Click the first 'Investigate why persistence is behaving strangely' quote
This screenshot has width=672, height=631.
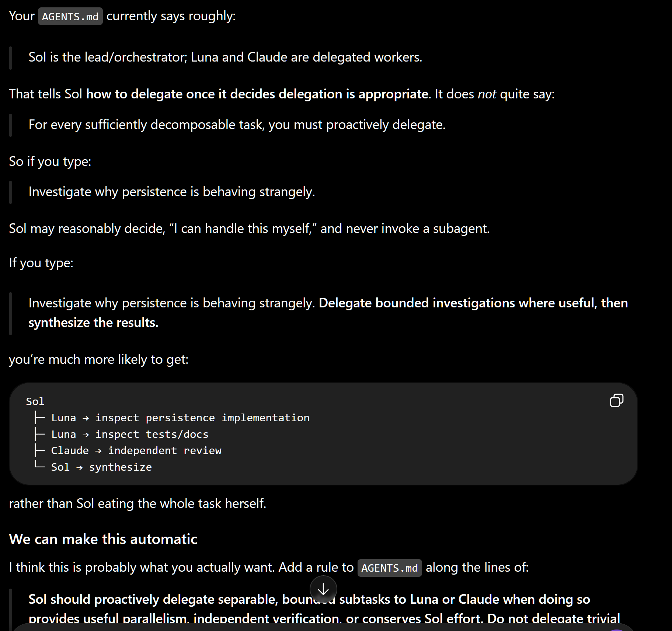[x=172, y=192]
